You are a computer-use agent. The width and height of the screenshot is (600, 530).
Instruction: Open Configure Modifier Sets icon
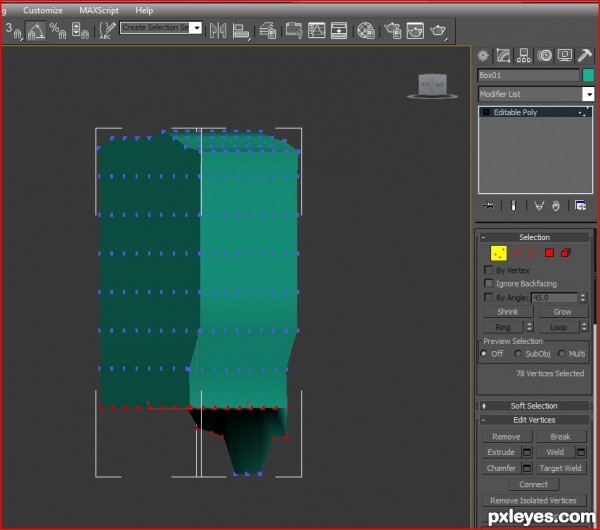(580, 206)
